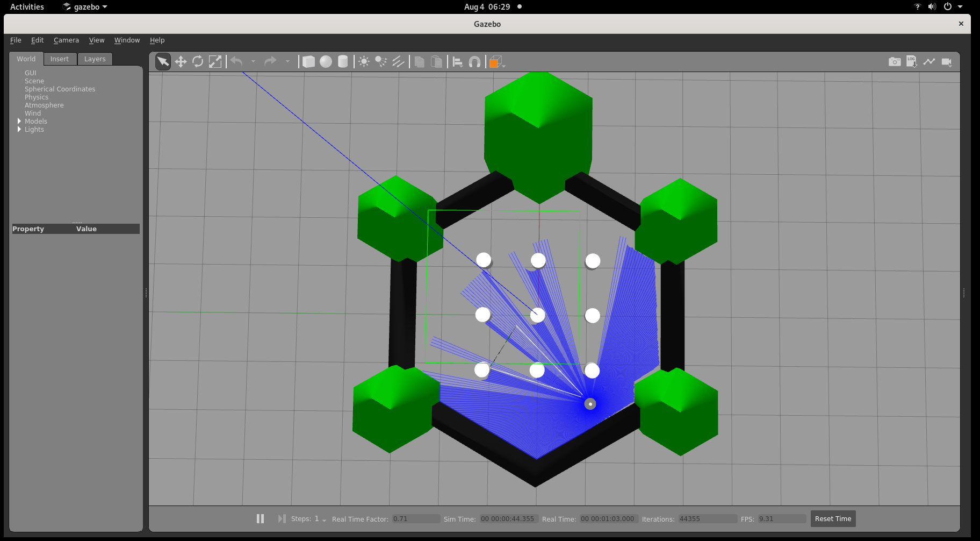
Task: Open the Camera menu
Action: pos(66,40)
